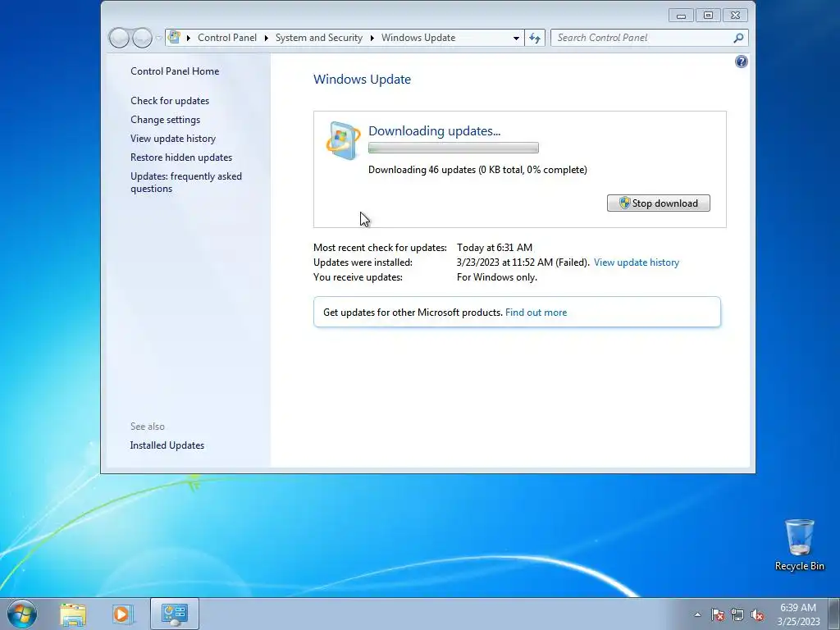Go to Control Panel breadcrumb
Image resolution: width=840 pixels, height=630 pixels.
(x=227, y=38)
